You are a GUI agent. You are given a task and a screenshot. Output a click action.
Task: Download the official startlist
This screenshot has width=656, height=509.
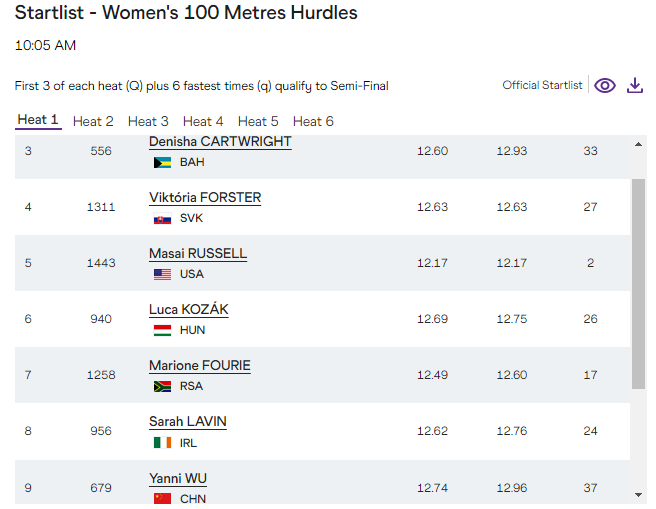(634, 86)
